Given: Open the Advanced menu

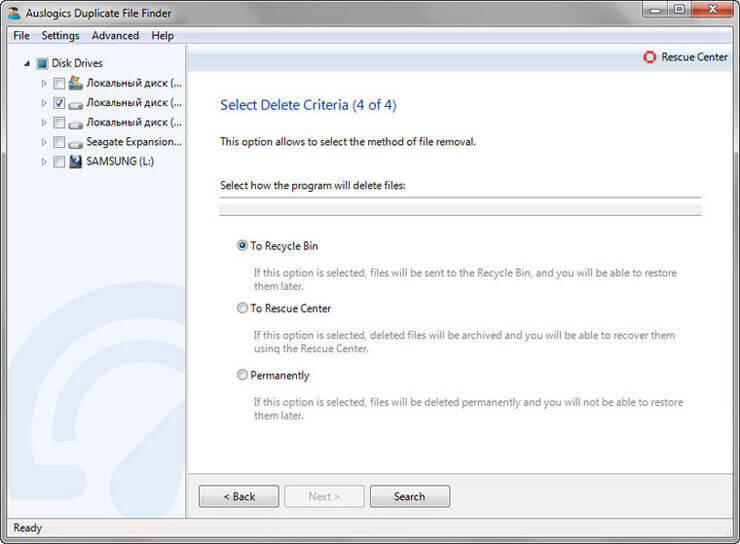Looking at the screenshot, I should click(115, 36).
